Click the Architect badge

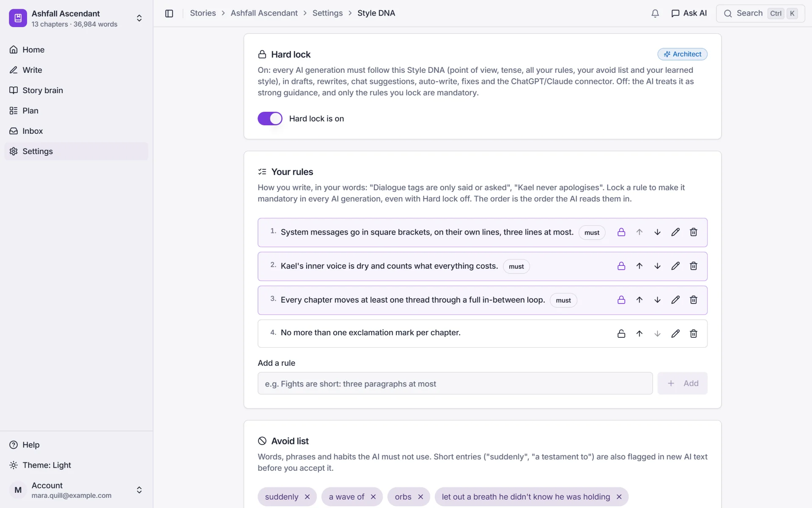682,54
